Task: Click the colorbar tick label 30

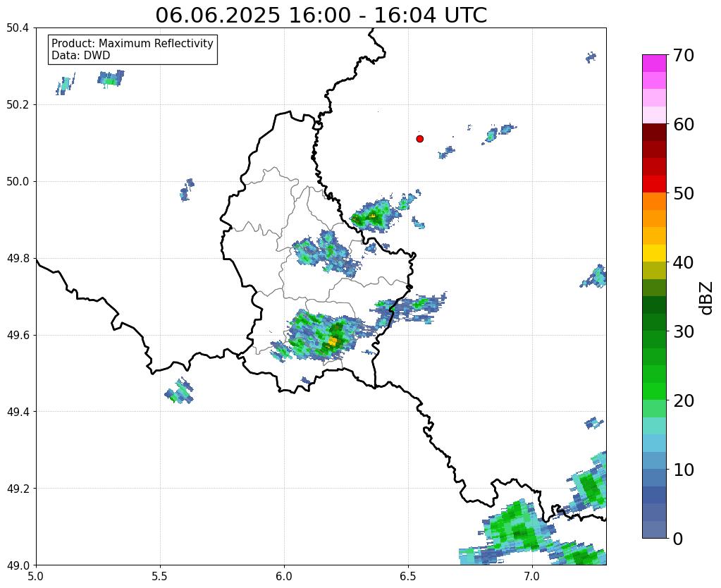Action: 684,331
